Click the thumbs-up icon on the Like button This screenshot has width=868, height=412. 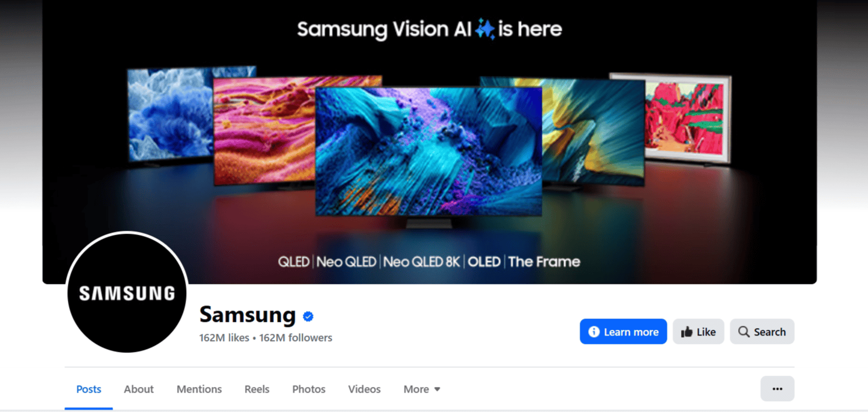687,332
